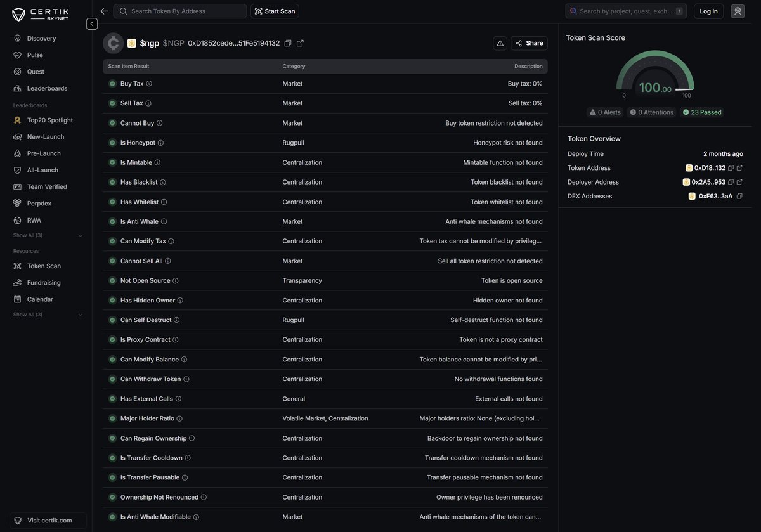This screenshot has width=761, height=532.
Task: Open Fundraising in the sidebar
Action: pos(44,282)
